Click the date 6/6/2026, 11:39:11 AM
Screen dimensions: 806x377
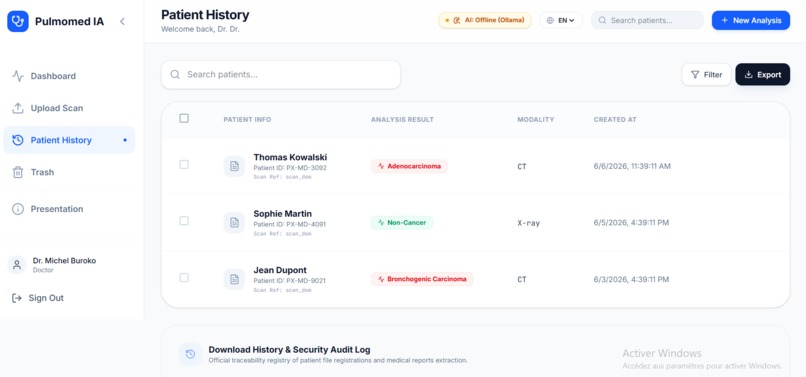632,166
